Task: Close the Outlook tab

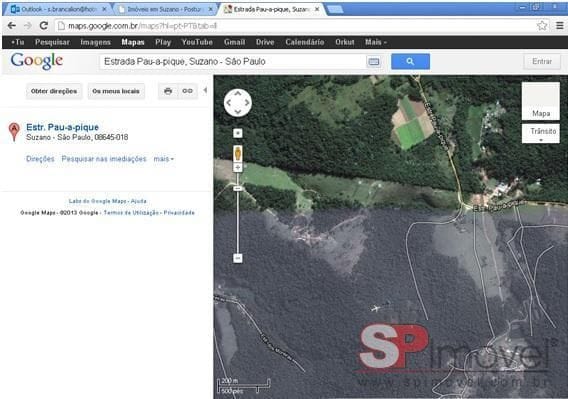Action: click(105, 9)
